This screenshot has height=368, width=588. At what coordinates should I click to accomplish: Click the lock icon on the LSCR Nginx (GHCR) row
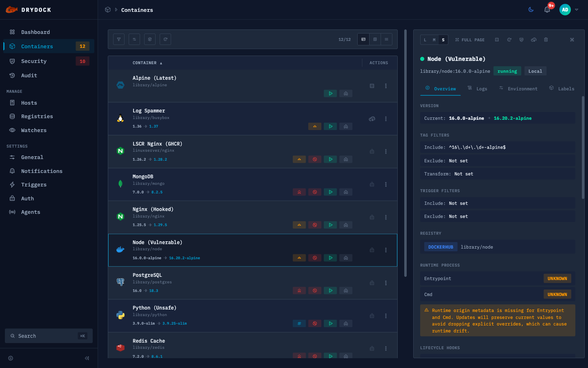click(x=372, y=152)
